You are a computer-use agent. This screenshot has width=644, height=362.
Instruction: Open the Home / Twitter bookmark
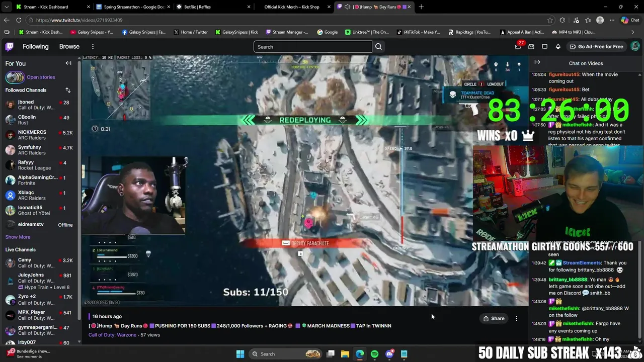pos(190,32)
